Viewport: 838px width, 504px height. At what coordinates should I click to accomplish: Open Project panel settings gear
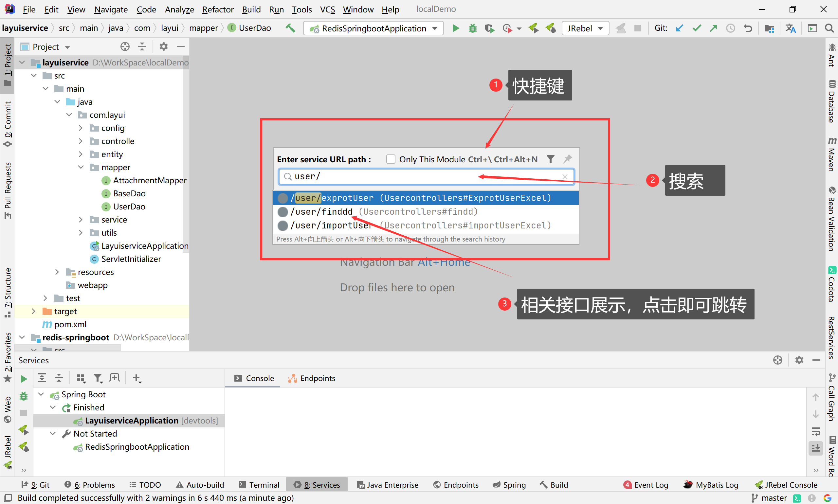click(x=163, y=46)
